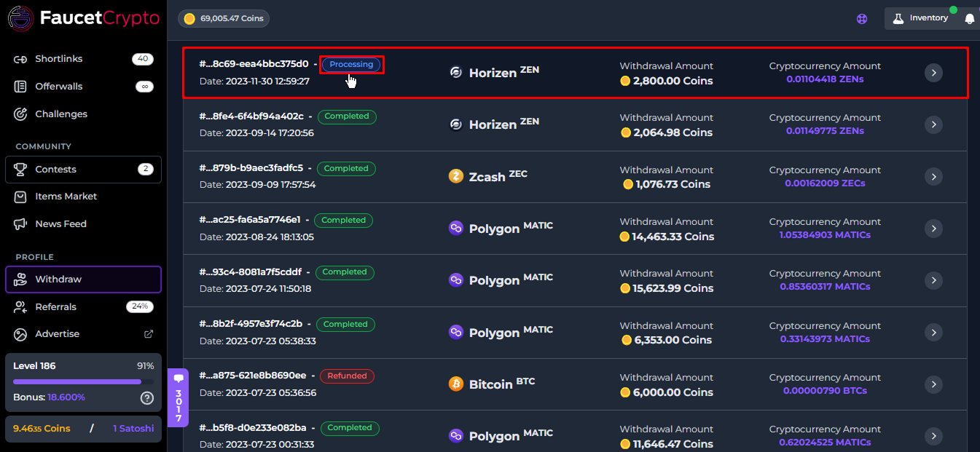
Task: Click the Shortlinks 40 count badge
Action: (x=143, y=59)
